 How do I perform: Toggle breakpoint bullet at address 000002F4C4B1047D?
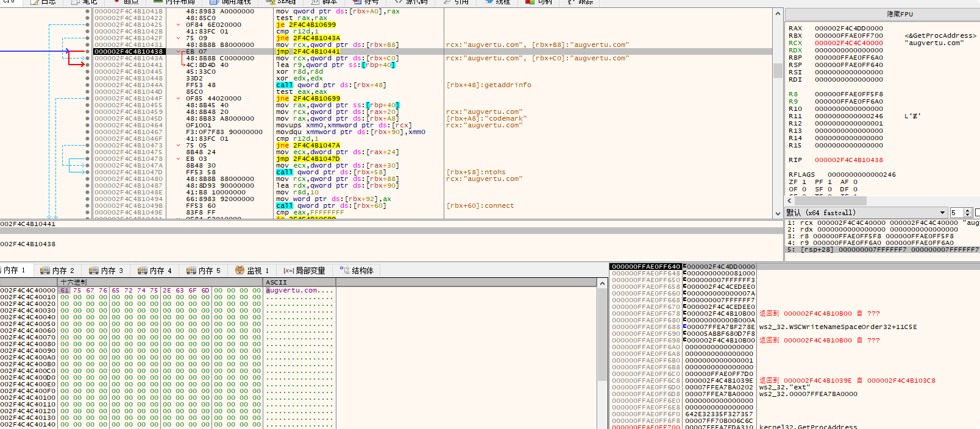click(x=87, y=172)
